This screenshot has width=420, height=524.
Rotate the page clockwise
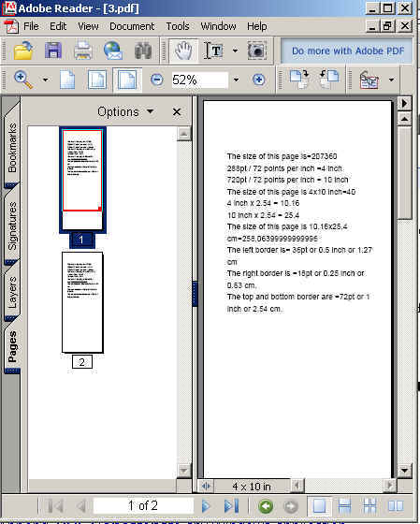pos(299,80)
